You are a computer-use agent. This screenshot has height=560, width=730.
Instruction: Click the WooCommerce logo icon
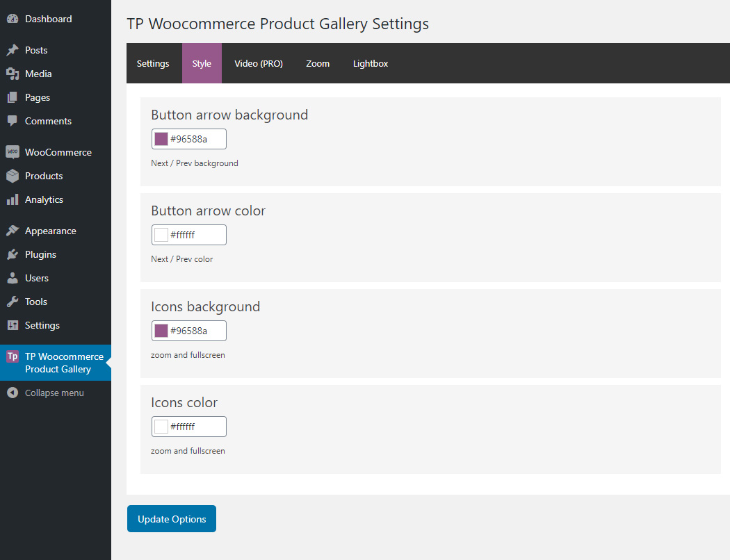coord(13,152)
